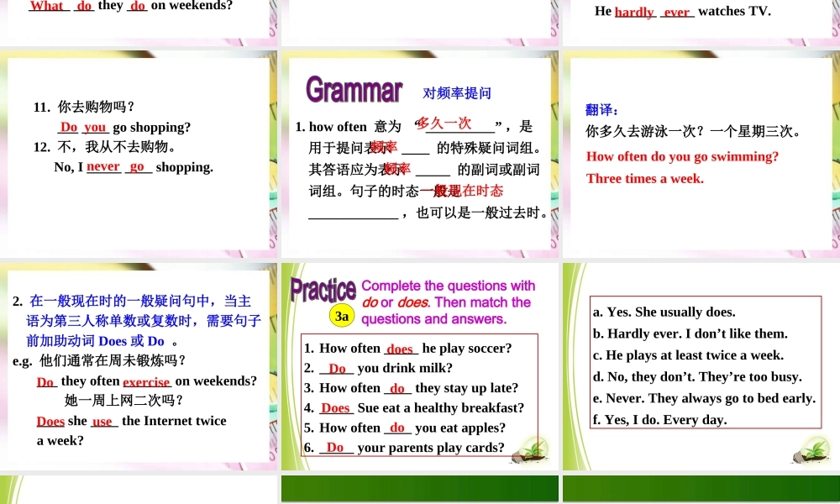Open the 'He hardly ever watches TV' slide
The image size is (840, 504).
point(701,21)
